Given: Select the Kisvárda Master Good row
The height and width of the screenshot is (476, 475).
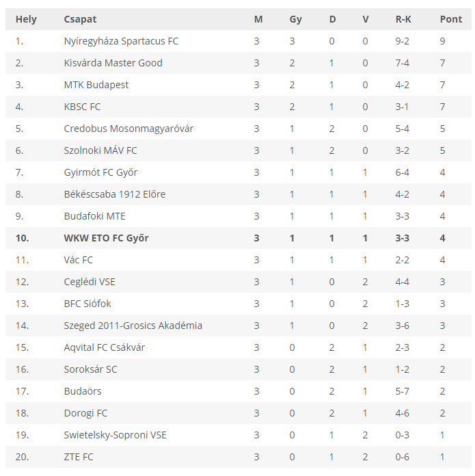Looking at the screenshot, I should tap(239, 63).
